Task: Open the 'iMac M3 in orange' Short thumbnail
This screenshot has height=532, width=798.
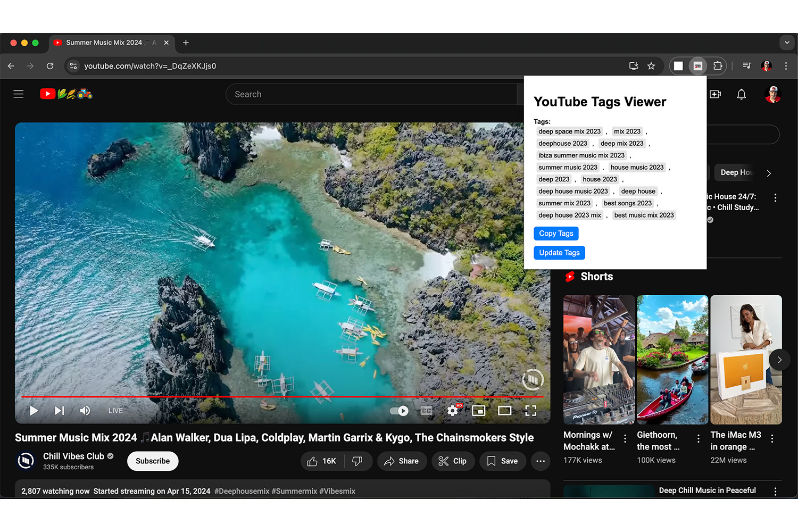Action: pyautogui.click(x=746, y=360)
